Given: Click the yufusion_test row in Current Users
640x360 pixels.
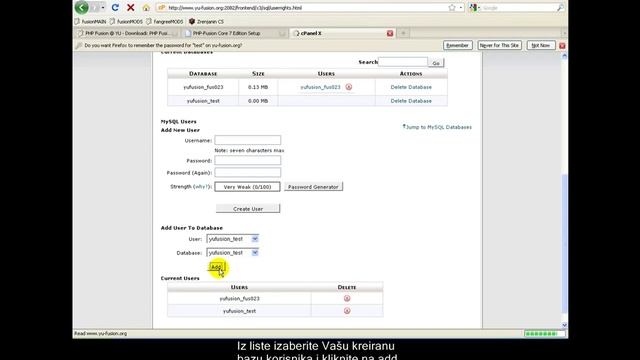Looking at the screenshot, I should click(x=275, y=311).
